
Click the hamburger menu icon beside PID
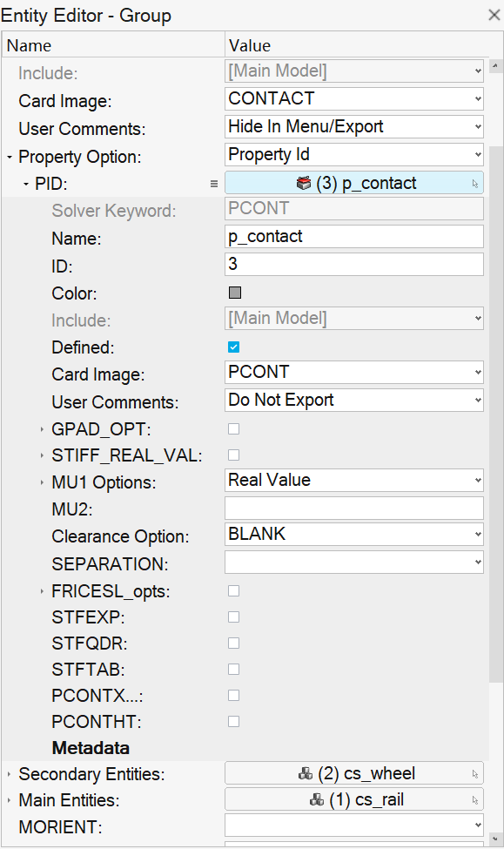point(214,184)
